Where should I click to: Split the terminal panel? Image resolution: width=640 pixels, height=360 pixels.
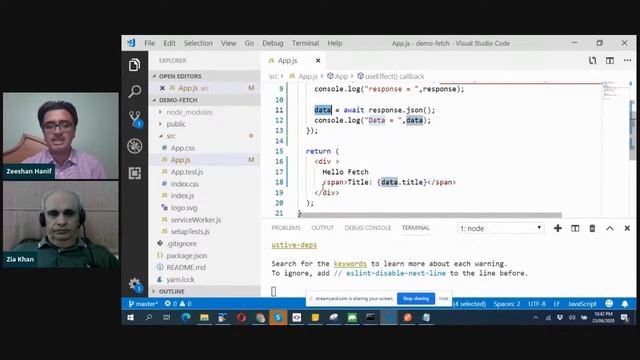click(x=575, y=228)
